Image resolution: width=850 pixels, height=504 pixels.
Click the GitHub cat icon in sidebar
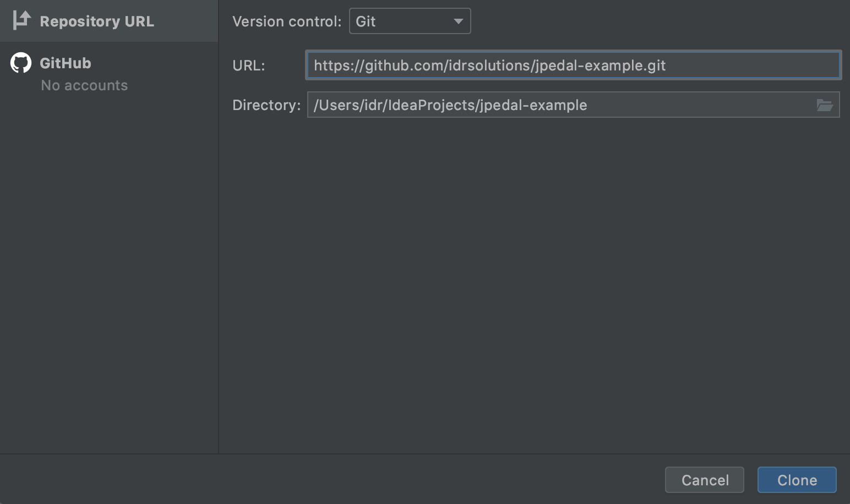coord(20,62)
